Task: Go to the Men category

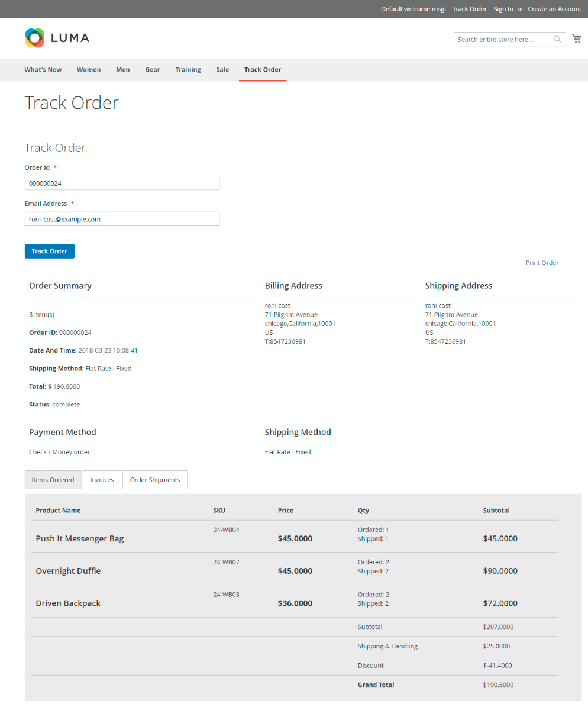Action: pos(123,70)
